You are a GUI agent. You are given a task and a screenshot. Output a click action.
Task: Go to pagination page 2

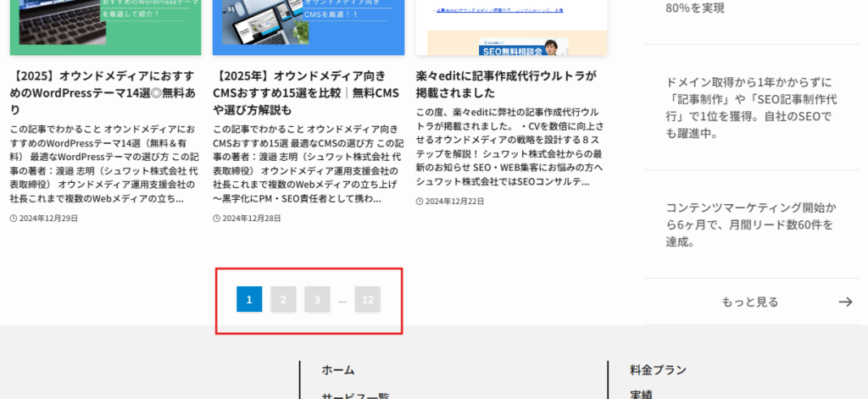(283, 299)
